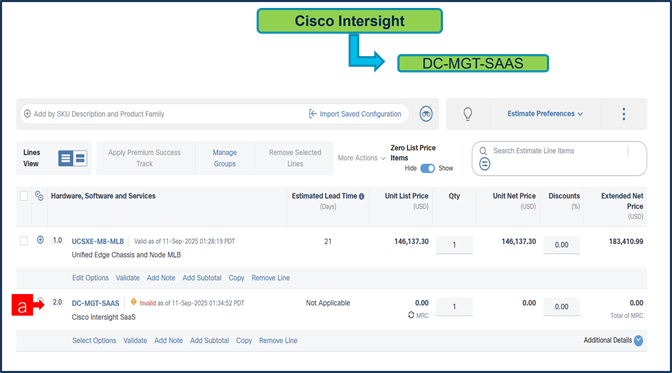Open the three-dot more options menu
Image resolution: width=672 pixels, height=373 pixels.
624,114
